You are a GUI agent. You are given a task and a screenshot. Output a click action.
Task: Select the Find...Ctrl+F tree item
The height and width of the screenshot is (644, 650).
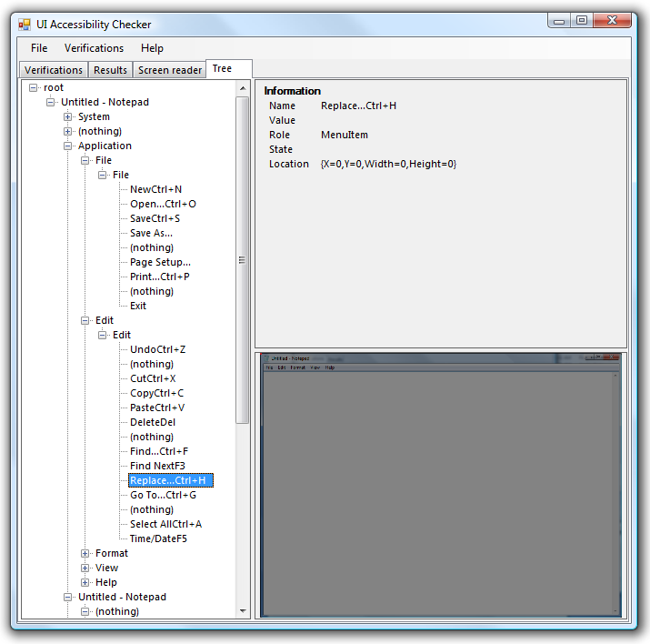pos(159,452)
